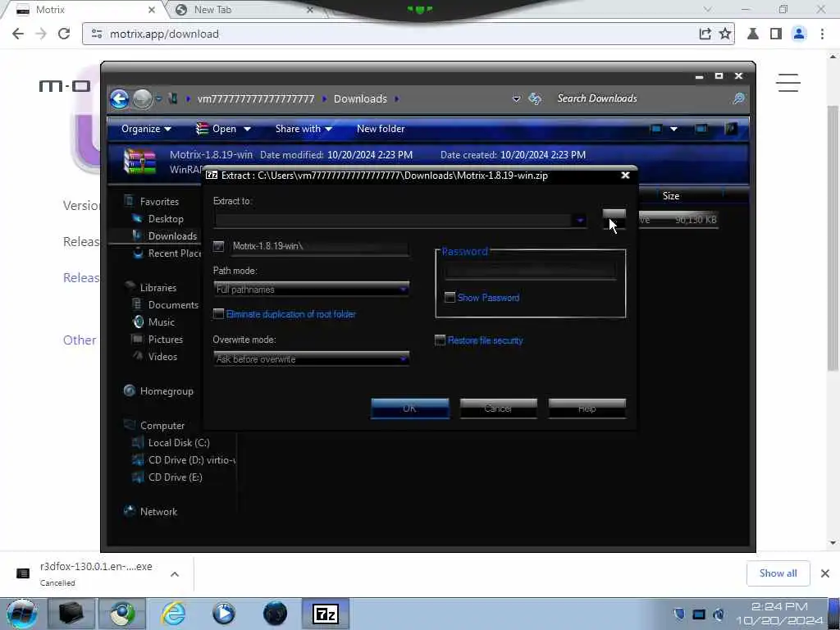Open Documents library in sidebar
The height and width of the screenshot is (630, 840).
pos(173,305)
